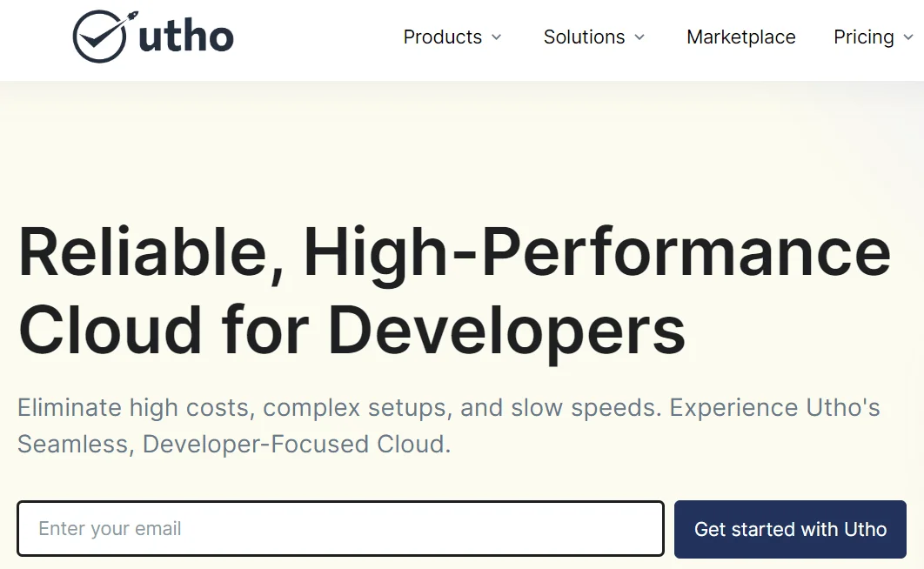
Task: Click the word "Developers" in the headline
Action: [506, 331]
